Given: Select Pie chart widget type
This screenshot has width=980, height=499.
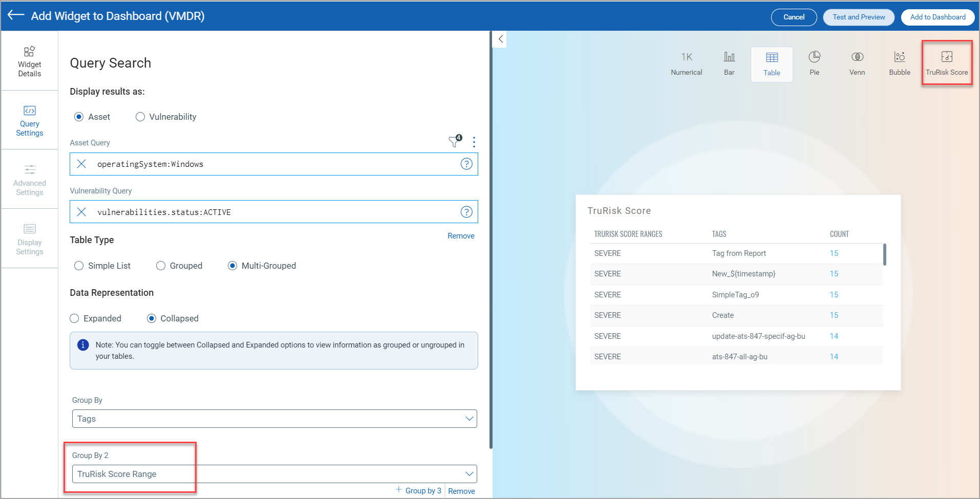Looking at the screenshot, I should pyautogui.click(x=814, y=64).
